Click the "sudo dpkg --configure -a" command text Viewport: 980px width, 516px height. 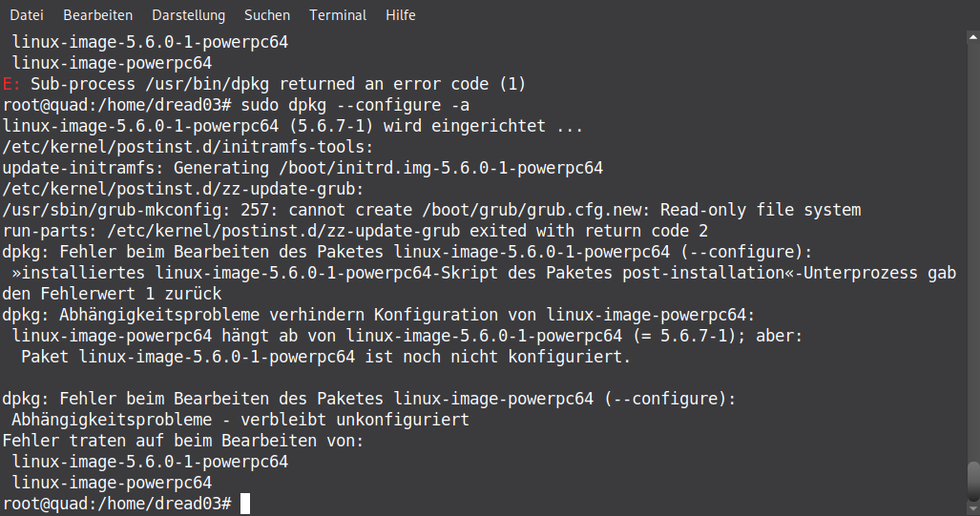[x=357, y=105]
